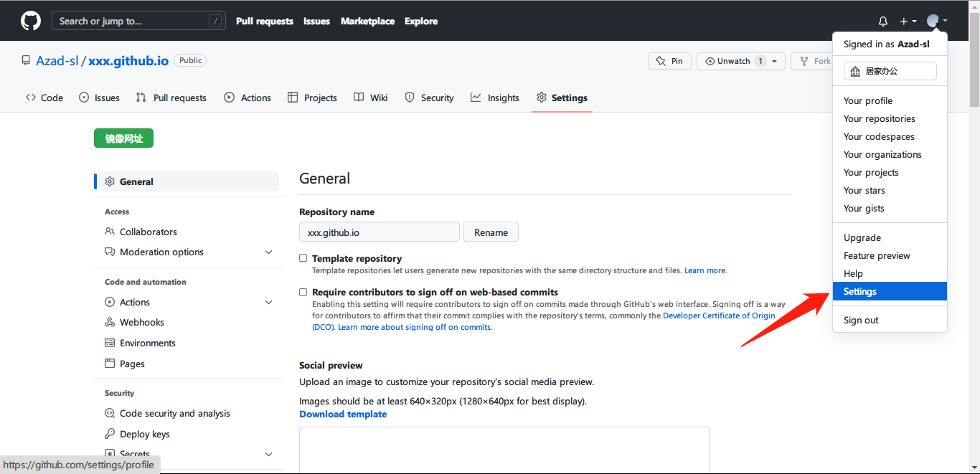Screen dimensions: 980x474
Task: Switch to the repository Issues tab
Action: (99, 98)
